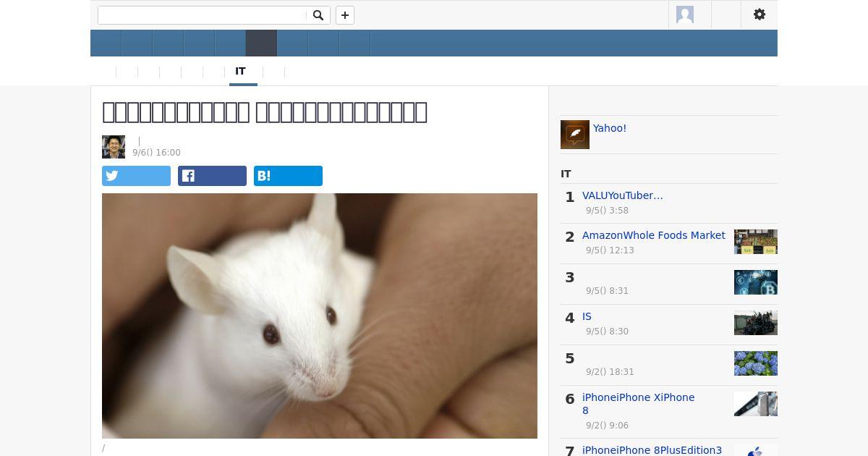Click the IT ranking heading in sidebar
The image size is (868, 456).
[x=566, y=174]
